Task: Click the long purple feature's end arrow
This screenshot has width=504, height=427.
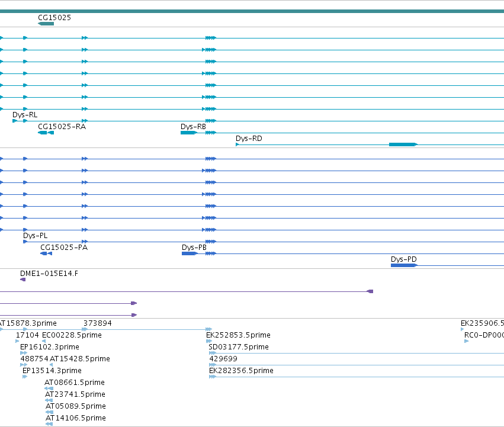Action: click(x=370, y=291)
